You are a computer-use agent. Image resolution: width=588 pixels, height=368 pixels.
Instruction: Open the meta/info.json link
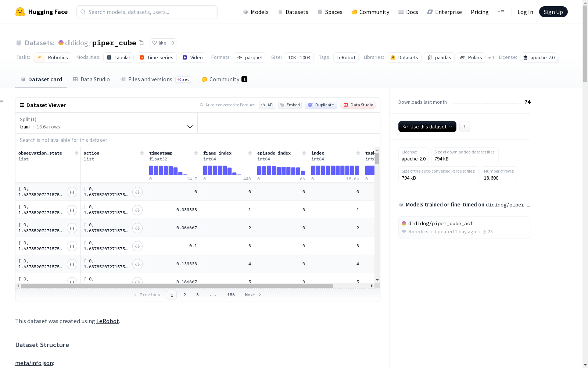(34, 363)
